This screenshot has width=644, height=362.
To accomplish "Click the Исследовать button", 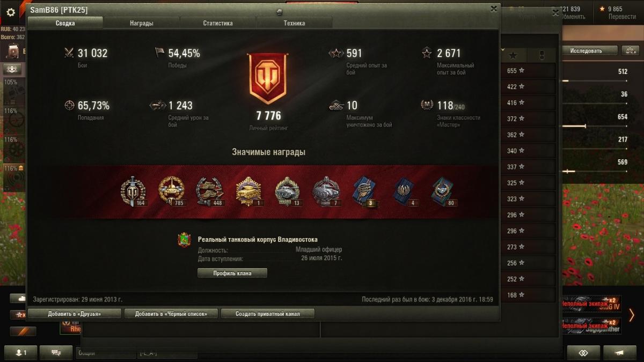I will 587,51.
